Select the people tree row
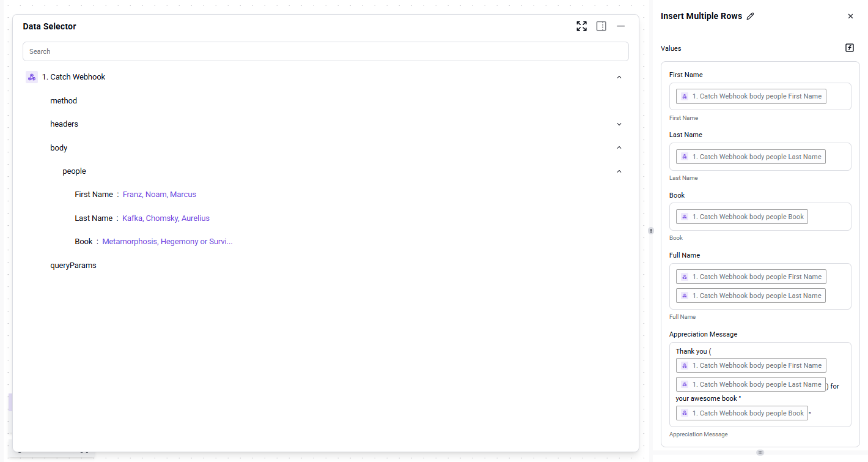The image size is (868, 462). (326, 171)
